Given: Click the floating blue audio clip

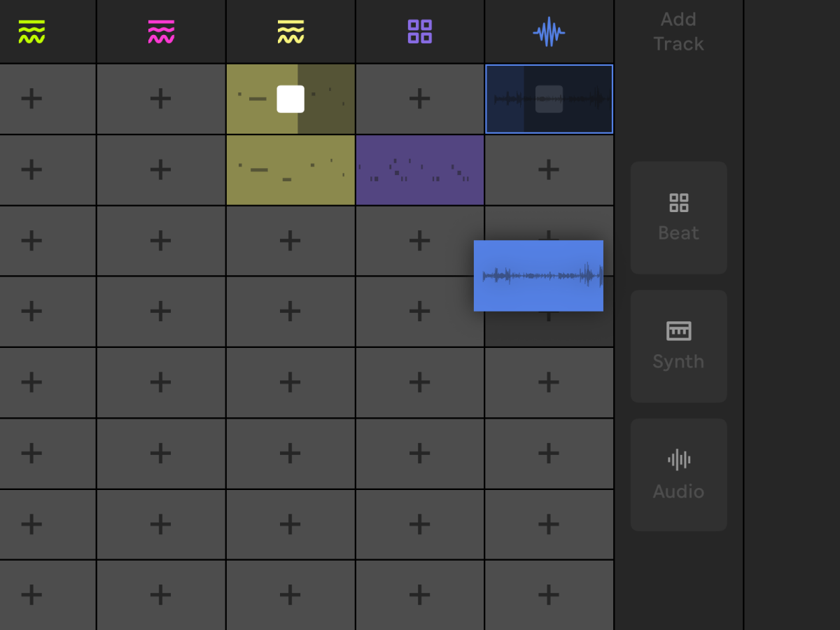Looking at the screenshot, I should tap(538, 276).
